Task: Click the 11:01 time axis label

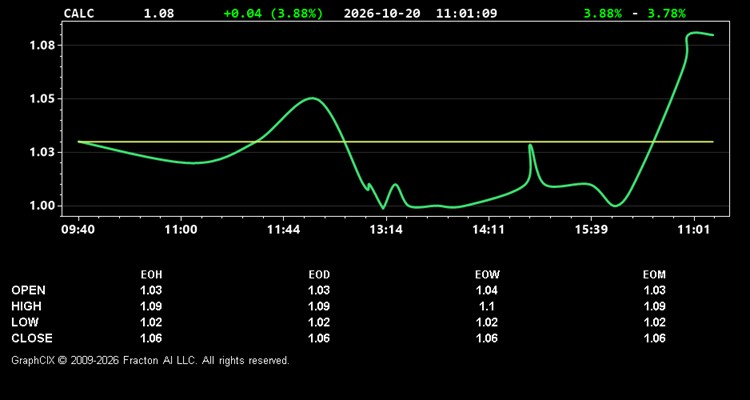Action: (x=694, y=230)
